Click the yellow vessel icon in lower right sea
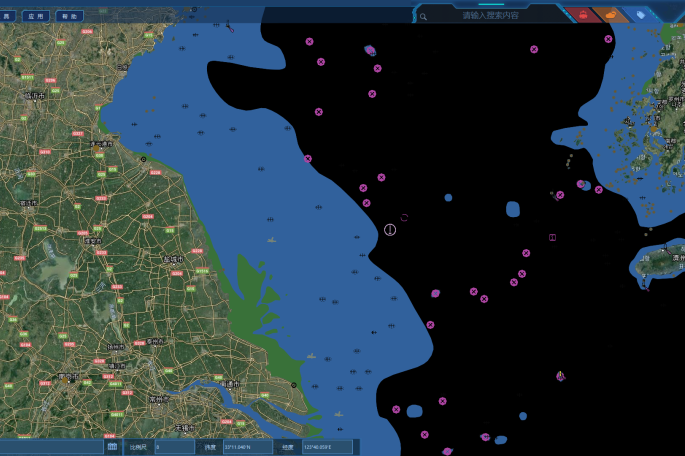The height and width of the screenshot is (456, 685). (x=561, y=376)
